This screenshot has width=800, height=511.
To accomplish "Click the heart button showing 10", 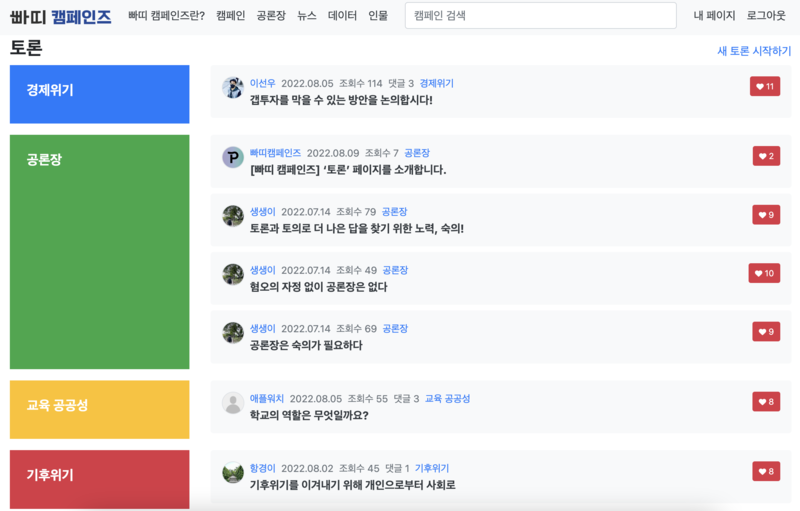I will [x=764, y=273].
